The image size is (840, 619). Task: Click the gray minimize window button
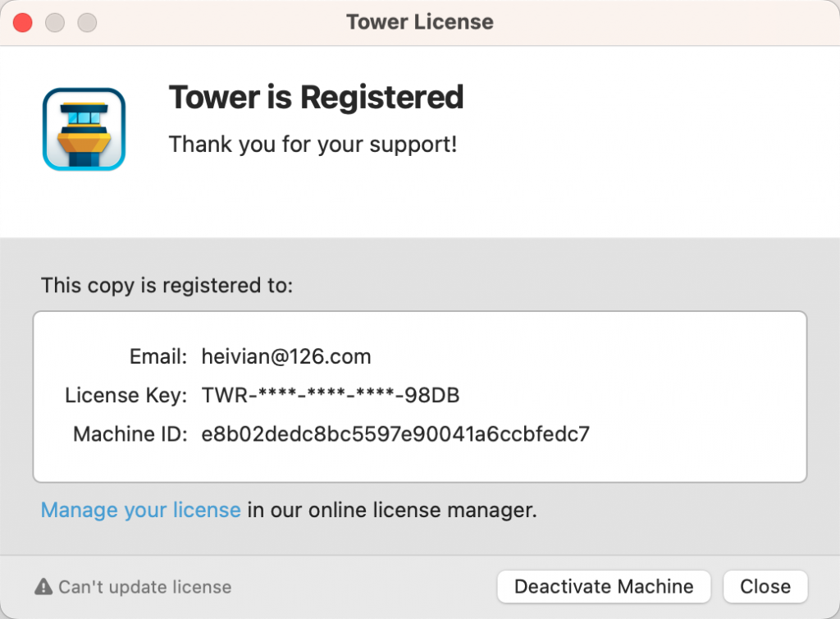(55, 22)
